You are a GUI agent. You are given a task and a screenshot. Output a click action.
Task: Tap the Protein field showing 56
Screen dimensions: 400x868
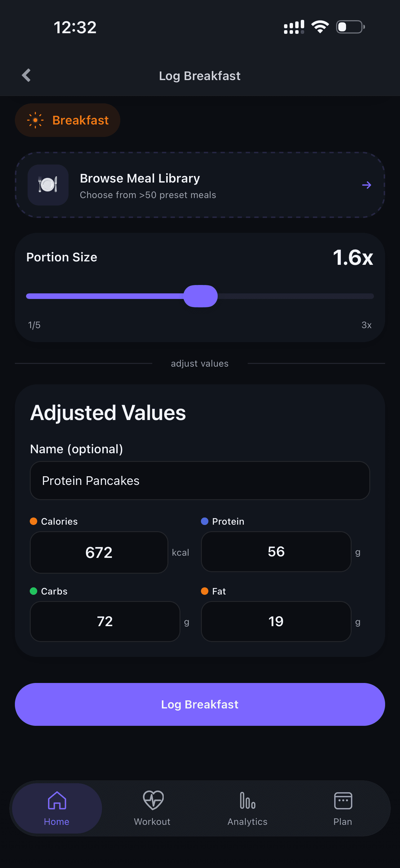276,552
